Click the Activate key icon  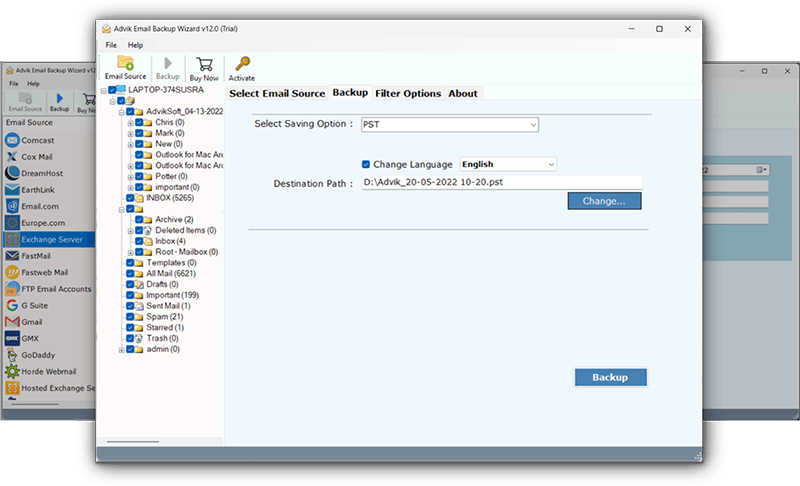pos(242,64)
